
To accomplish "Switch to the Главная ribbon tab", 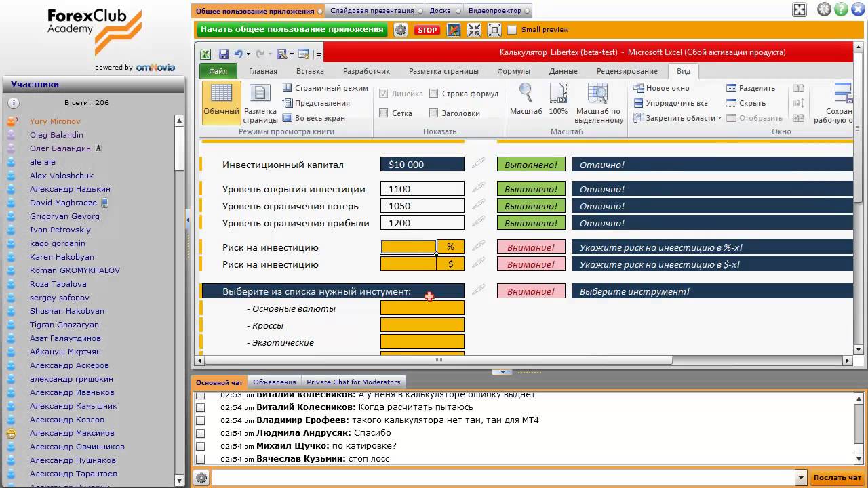I will (x=263, y=71).
